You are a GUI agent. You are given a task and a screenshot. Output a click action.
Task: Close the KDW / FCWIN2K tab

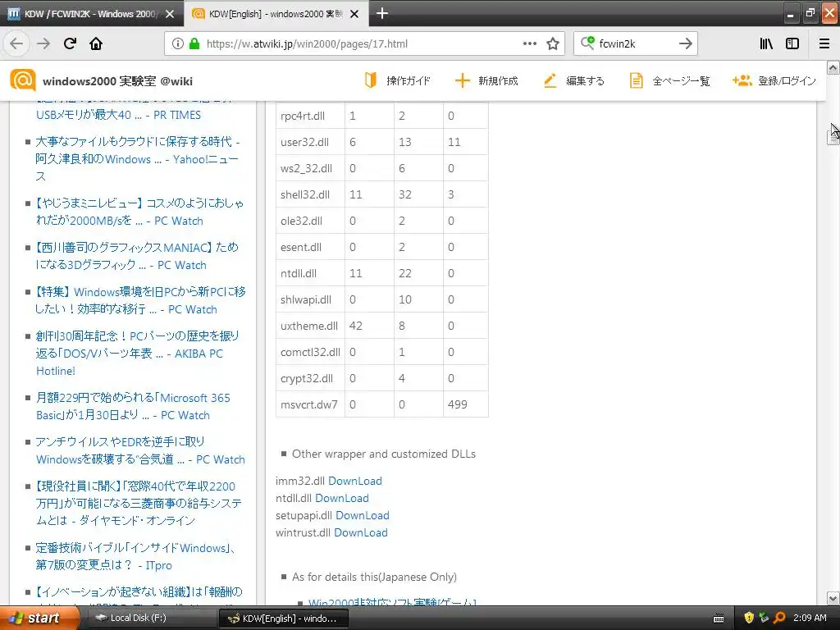point(170,14)
